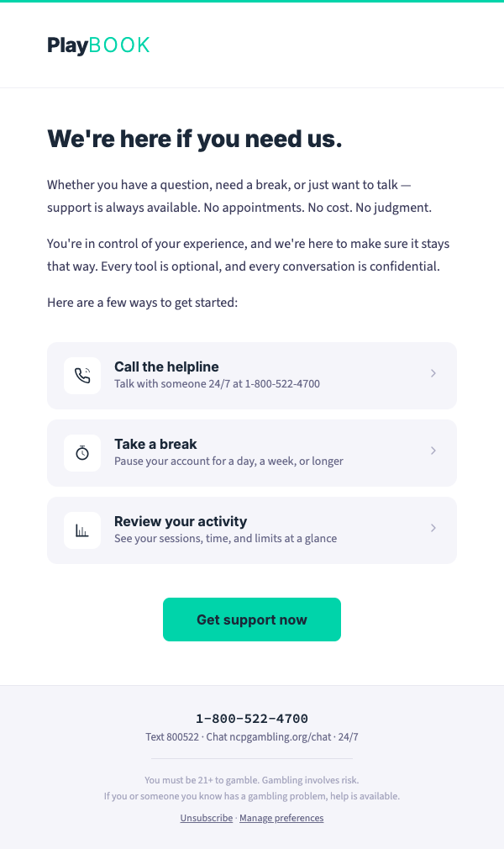Screen dimensions: 504x849
Task: Expand Review your activity with the chevron
Action: point(433,530)
